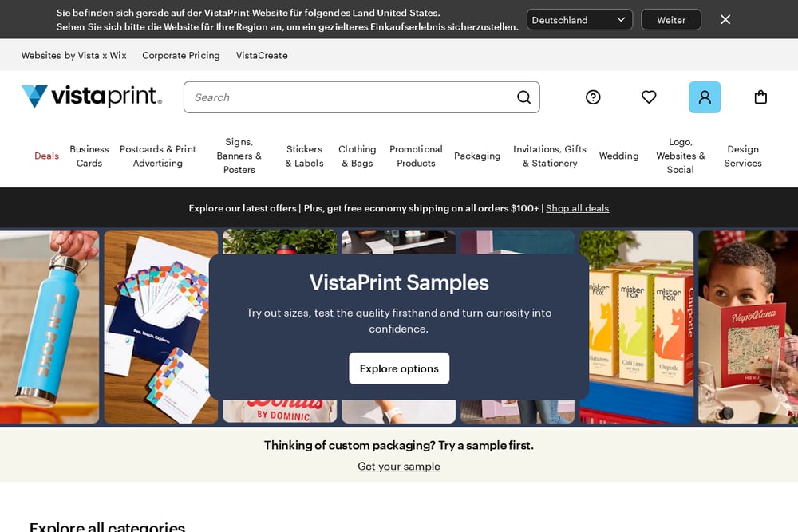Image resolution: width=798 pixels, height=532 pixels.
Task: Click the business cards sample image
Action: 161,326
